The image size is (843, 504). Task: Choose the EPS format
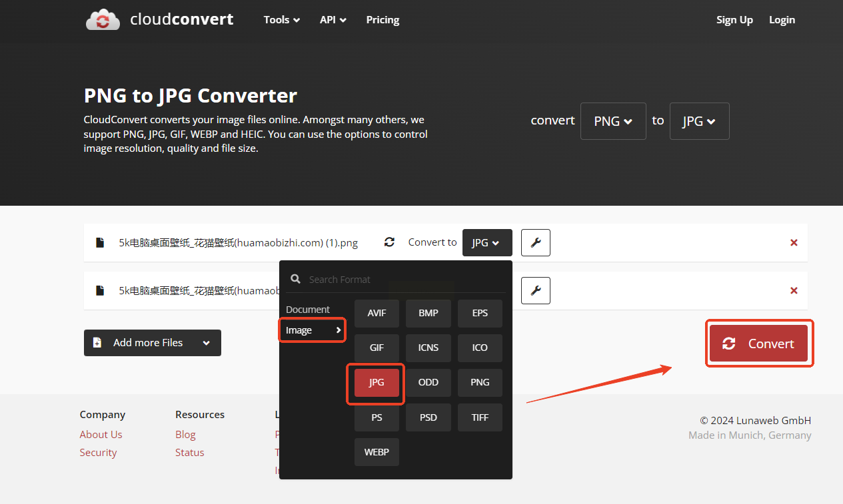pyautogui.click(x=480, y=313)
